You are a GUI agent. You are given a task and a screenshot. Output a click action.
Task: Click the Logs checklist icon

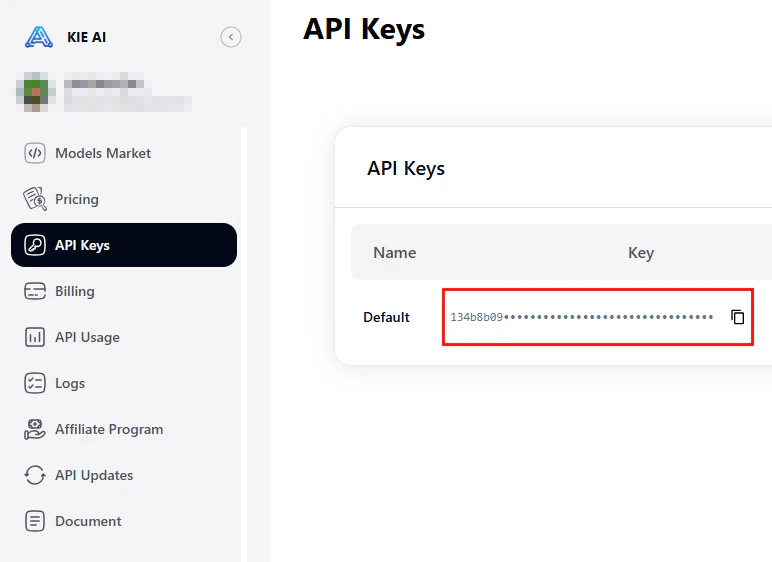35,383
